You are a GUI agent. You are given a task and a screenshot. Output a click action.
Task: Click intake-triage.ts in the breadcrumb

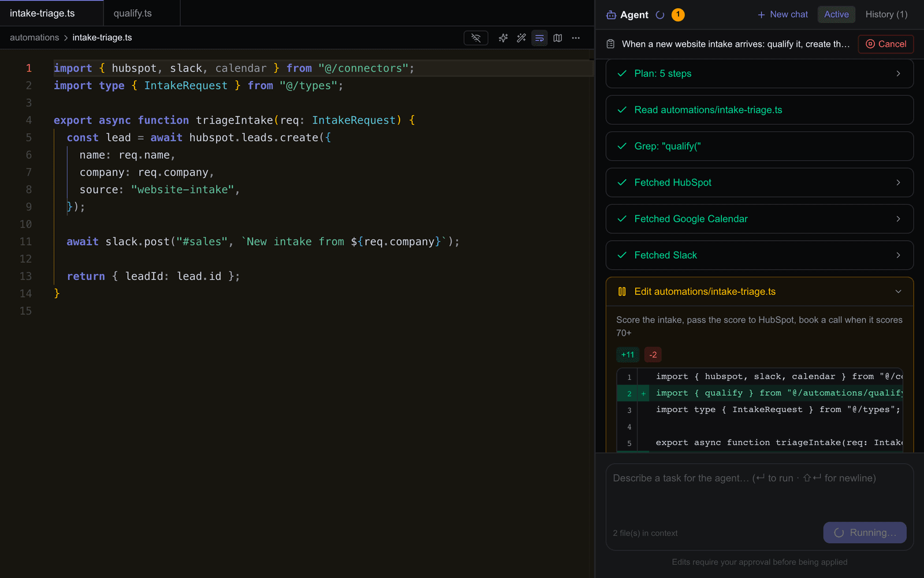[102, 38]
